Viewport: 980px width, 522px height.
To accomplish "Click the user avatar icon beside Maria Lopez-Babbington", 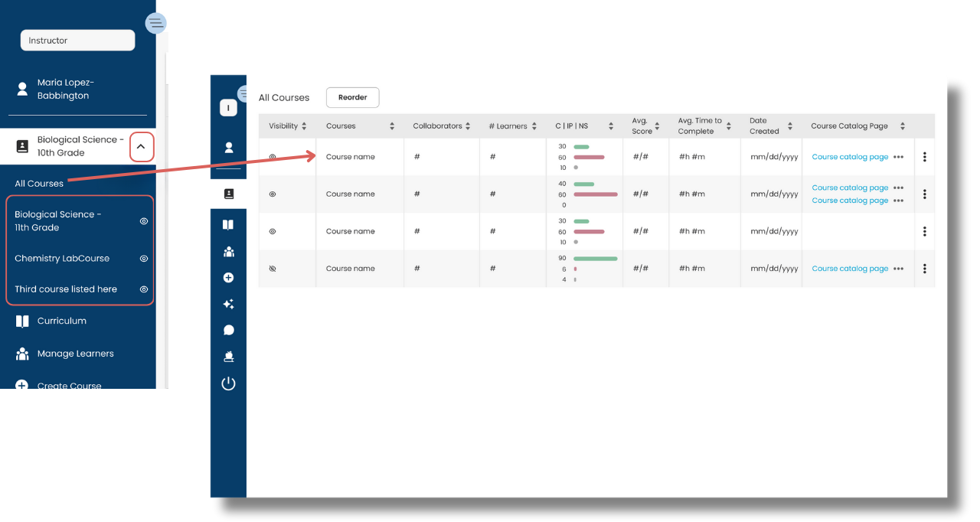I will [22, 89].
